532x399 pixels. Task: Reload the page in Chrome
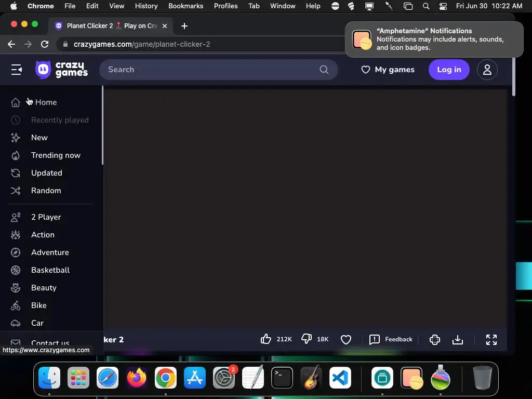[x=45, y=44]
